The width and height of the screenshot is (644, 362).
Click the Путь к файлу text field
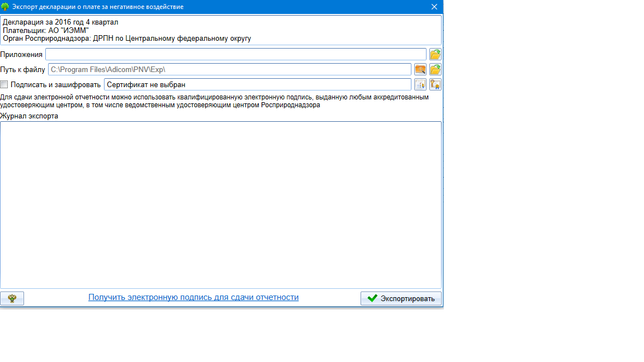coord(229,69)
